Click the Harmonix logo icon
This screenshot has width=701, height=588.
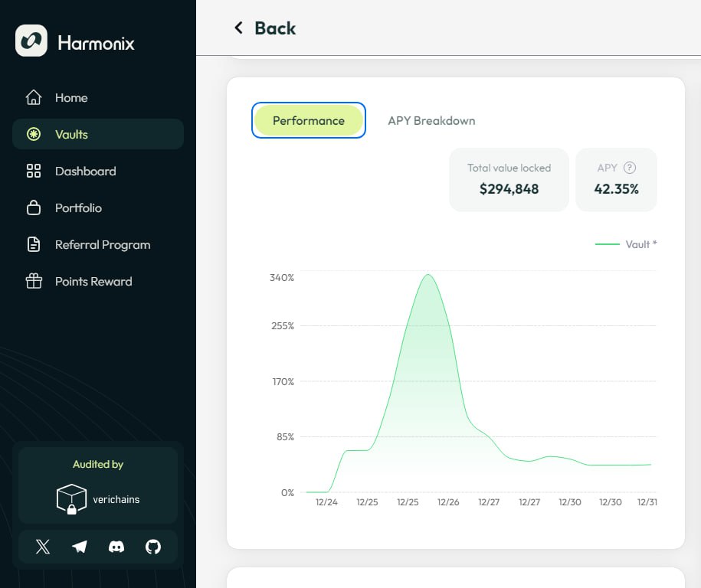31,41
